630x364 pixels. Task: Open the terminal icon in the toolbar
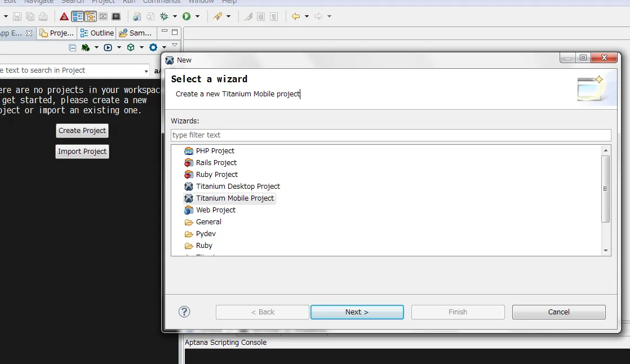[116, 16]
